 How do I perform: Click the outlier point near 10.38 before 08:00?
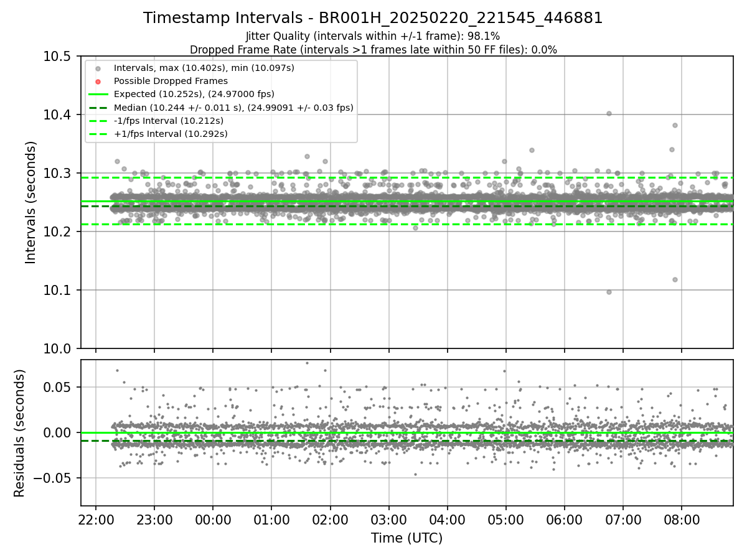(x=675, y=125)
